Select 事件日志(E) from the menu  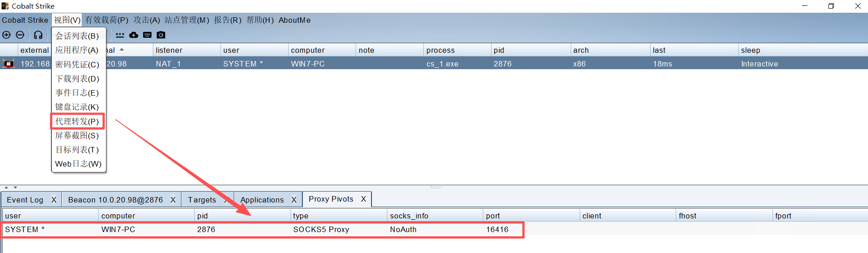(78, 93)
